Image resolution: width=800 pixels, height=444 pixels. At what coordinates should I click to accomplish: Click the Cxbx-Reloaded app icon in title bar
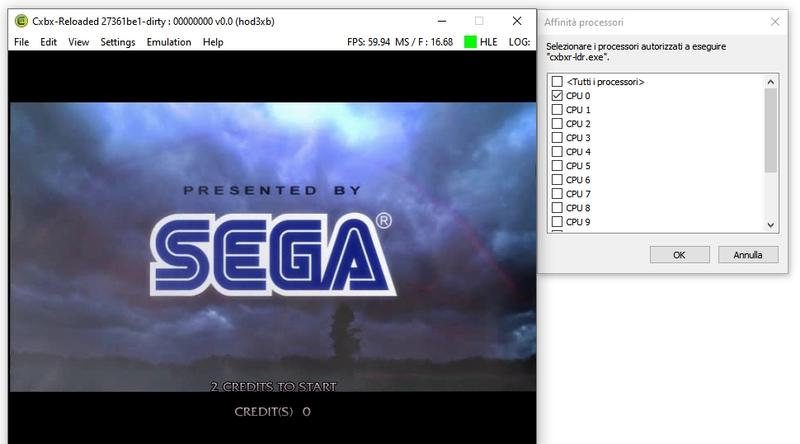click(21, 21)
